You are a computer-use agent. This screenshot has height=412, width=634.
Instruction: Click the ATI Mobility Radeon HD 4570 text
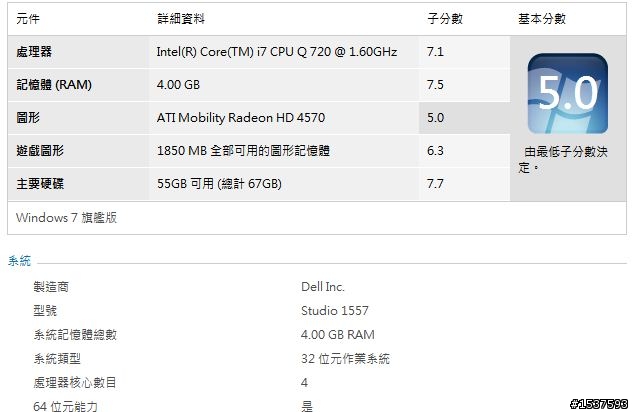(x=241, y=118)
